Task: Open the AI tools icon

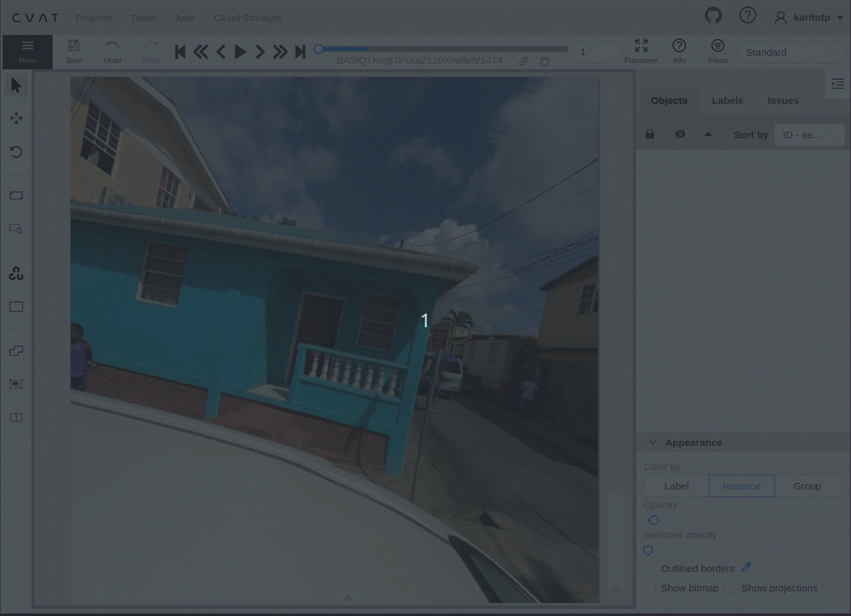Action: click(16, 274)
